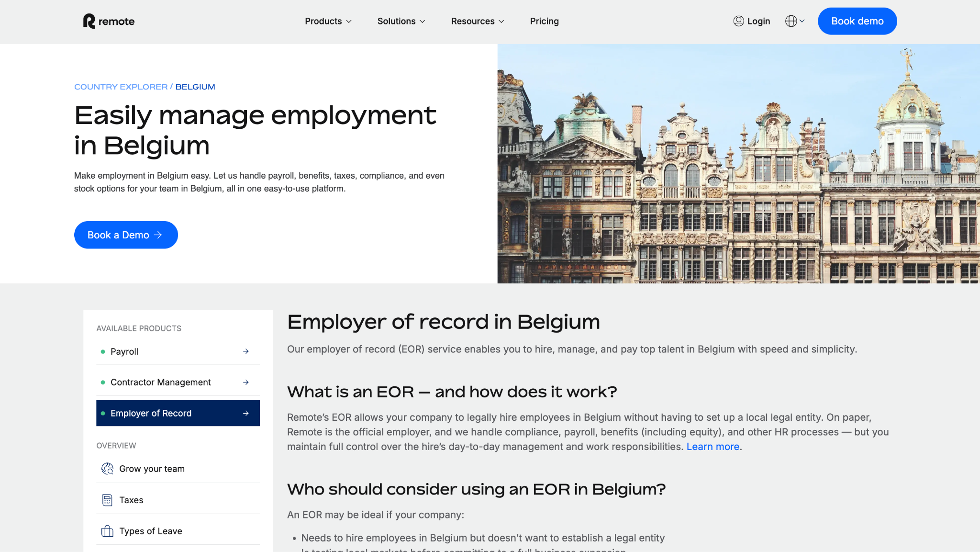
Task: Click the arrow beside Contractor Management
Action: [246, 382]
